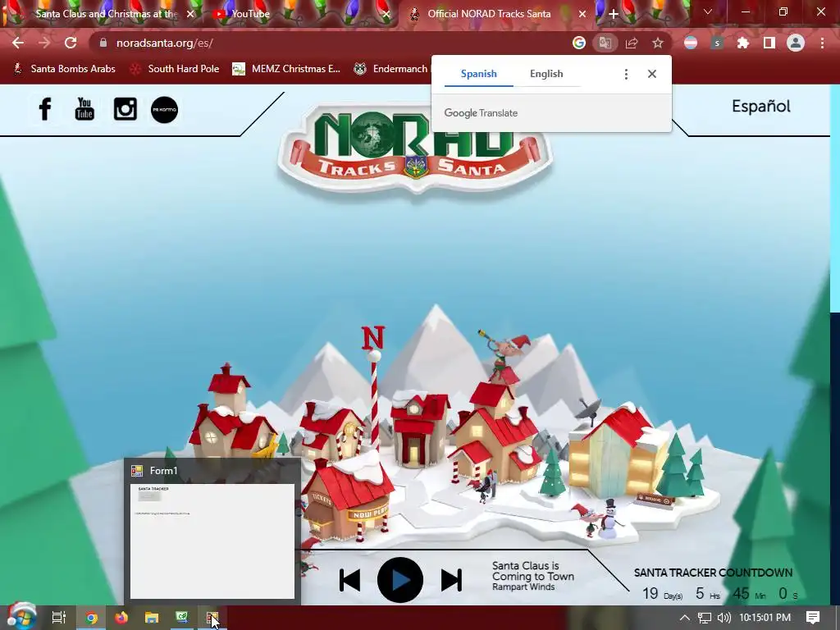This screenshot has width=840, height=630.
Task: Click the translate page icon in address bar
Action: click(x=605, y=43)
